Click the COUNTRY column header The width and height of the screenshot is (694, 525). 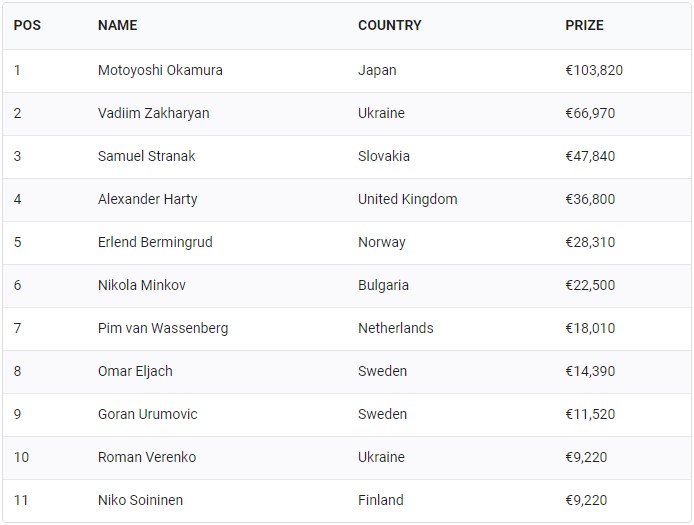389,25
